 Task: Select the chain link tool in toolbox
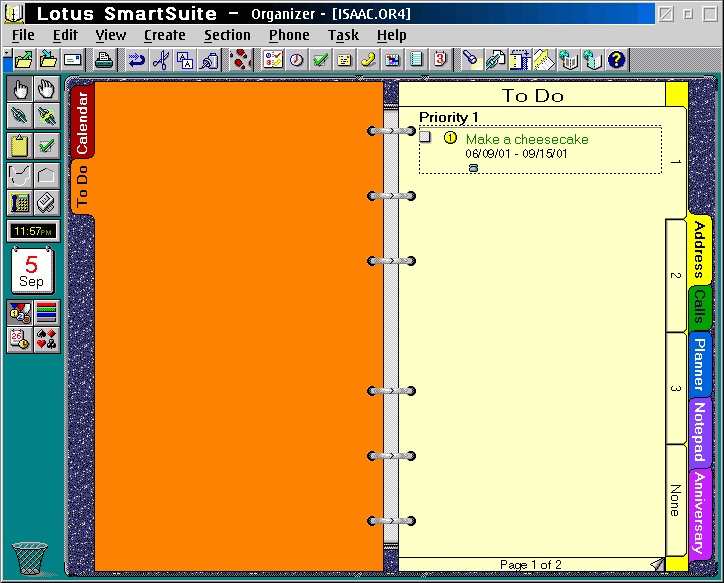20,115
